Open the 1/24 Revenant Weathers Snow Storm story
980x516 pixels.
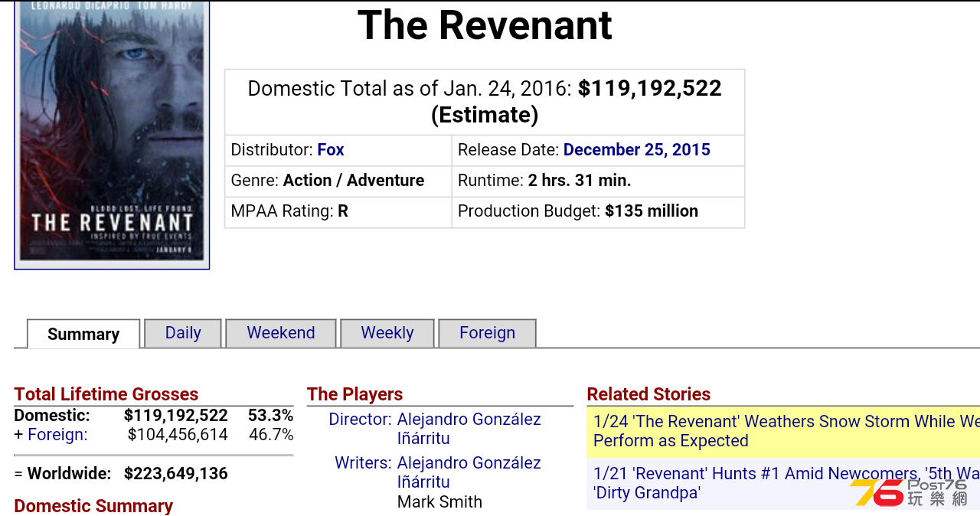coord(786,431)
